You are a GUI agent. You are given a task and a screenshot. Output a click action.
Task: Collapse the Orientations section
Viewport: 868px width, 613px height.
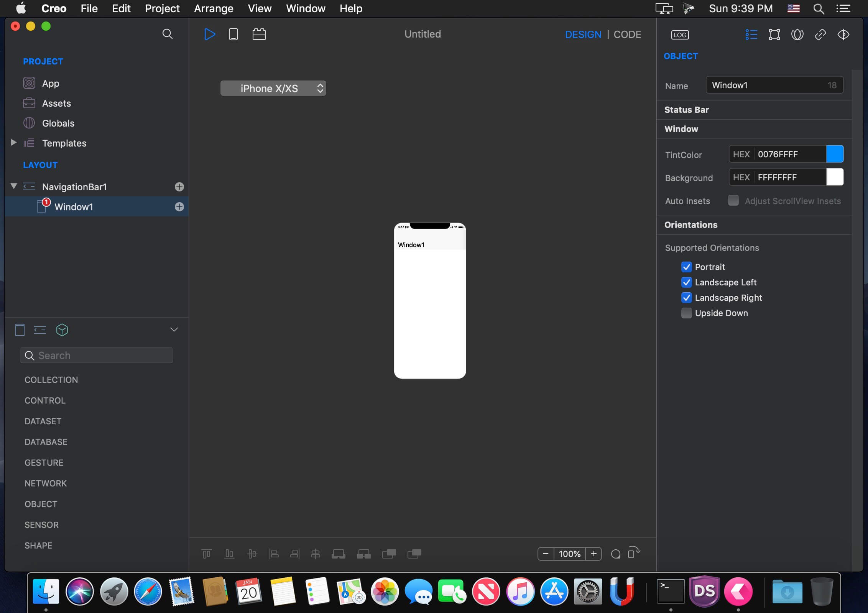[x=690, y=225]
